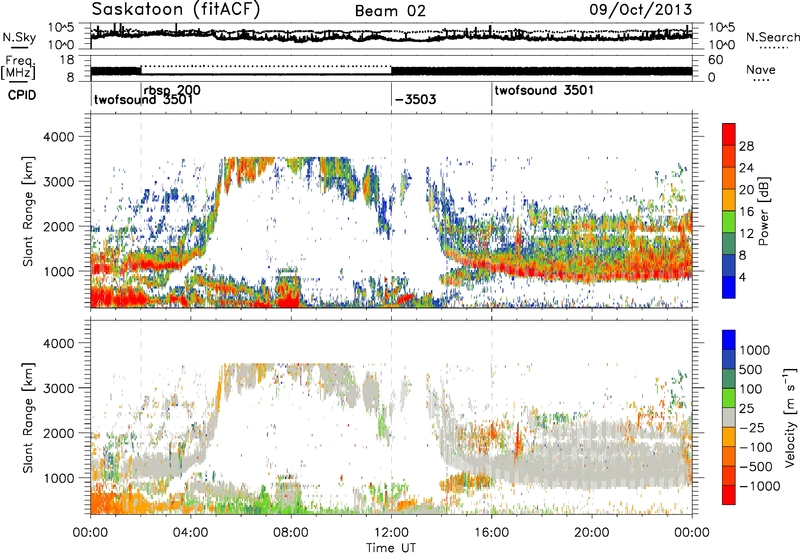Click the 'Time UT' axis title
The width and height of the screenshot is (800, 554).
(391, 548)
